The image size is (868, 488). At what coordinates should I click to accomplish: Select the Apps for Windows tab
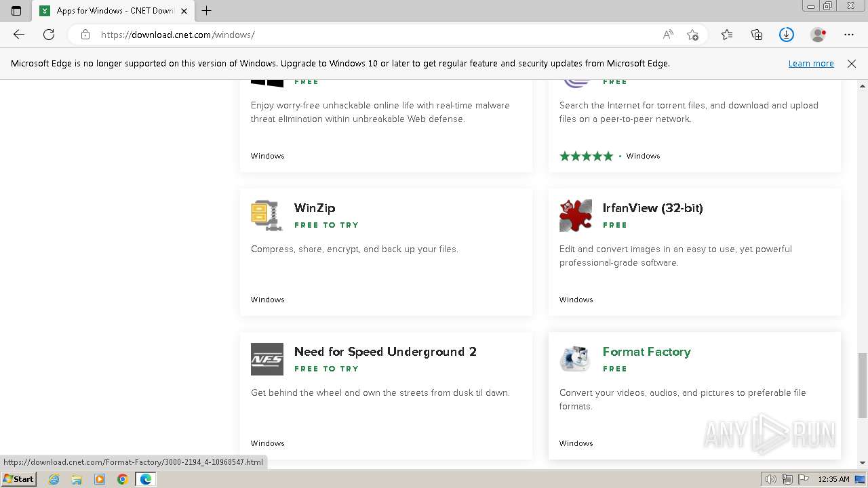pos(113,11)
